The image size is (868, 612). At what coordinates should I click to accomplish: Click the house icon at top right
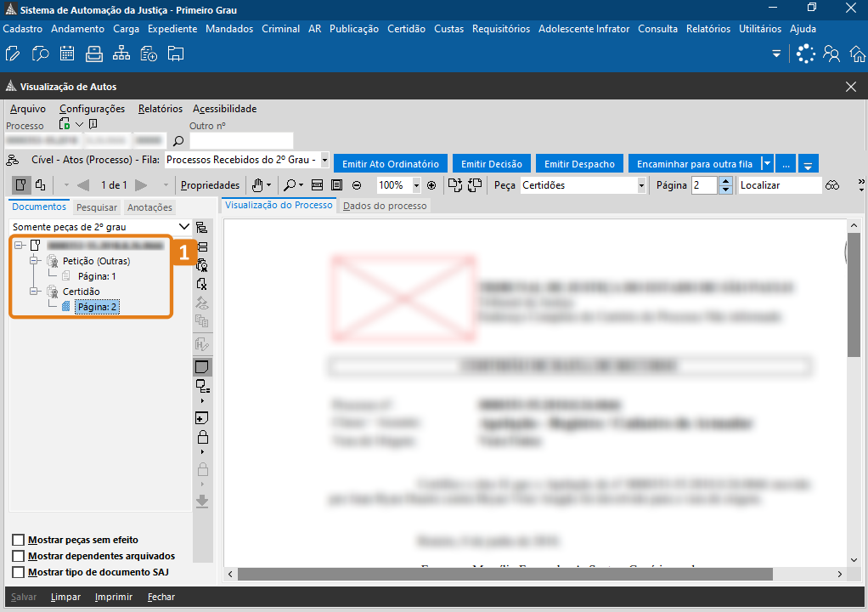pos(858,54)
